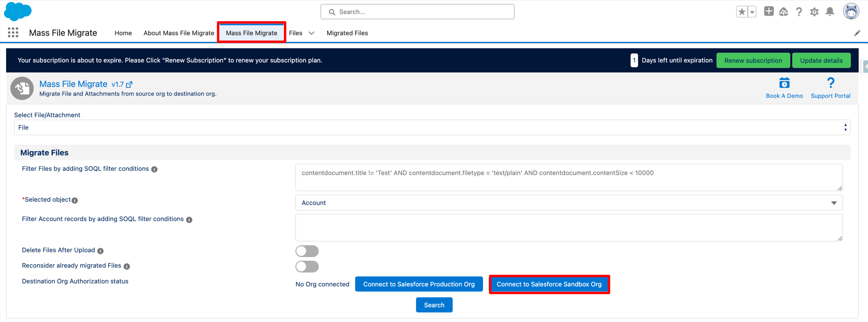Click Connect to Salesforce Production Org

[x=419, y=284]
